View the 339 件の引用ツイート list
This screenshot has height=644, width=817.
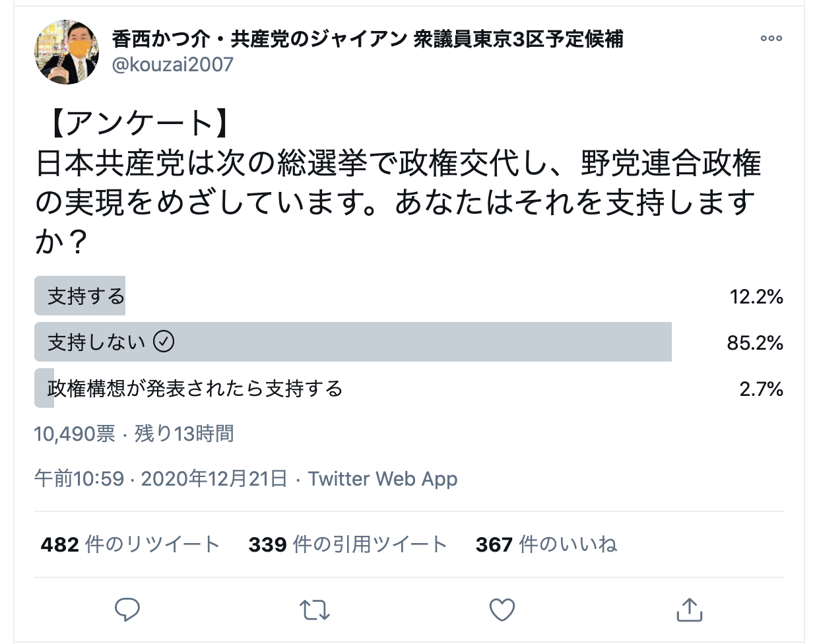[x=348, y=544]
